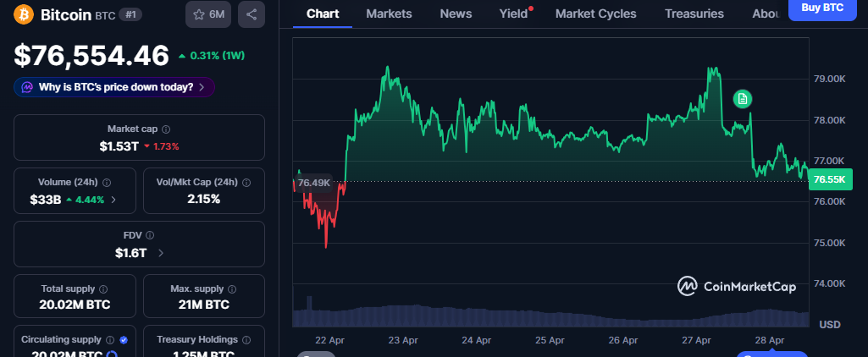Open the News tab
Image resolution: width=868 pixels, height=357 pixels.
pos(456,14)
